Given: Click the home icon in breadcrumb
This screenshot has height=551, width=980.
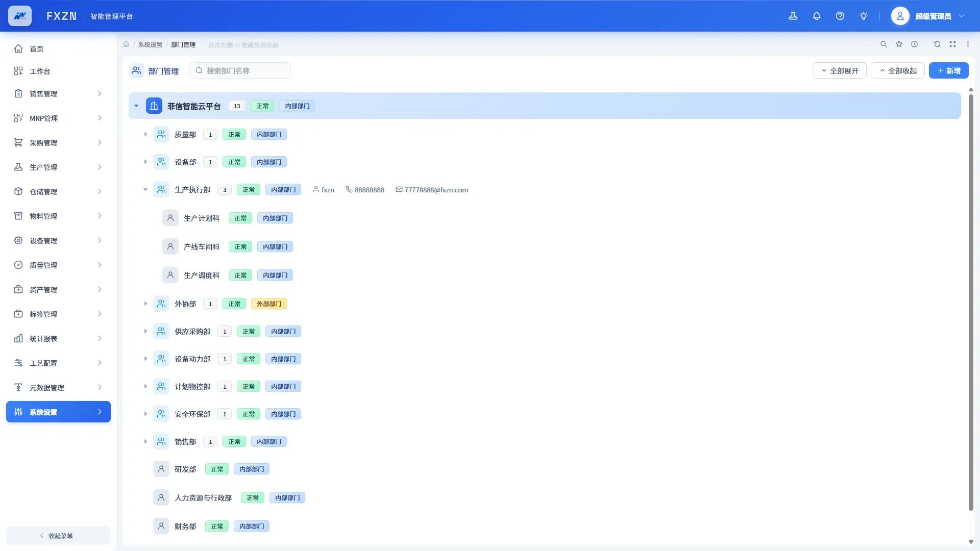Looking at the screenshot, I should coord(126,44).
